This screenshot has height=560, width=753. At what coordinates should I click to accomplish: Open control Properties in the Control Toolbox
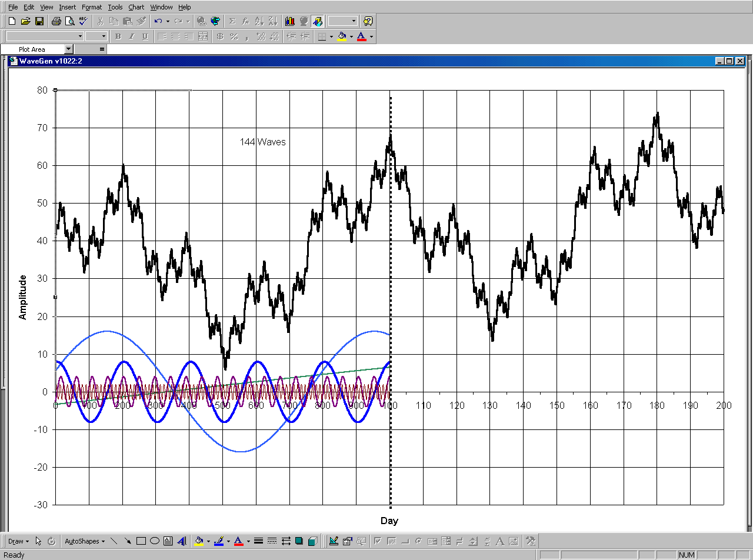347,541
